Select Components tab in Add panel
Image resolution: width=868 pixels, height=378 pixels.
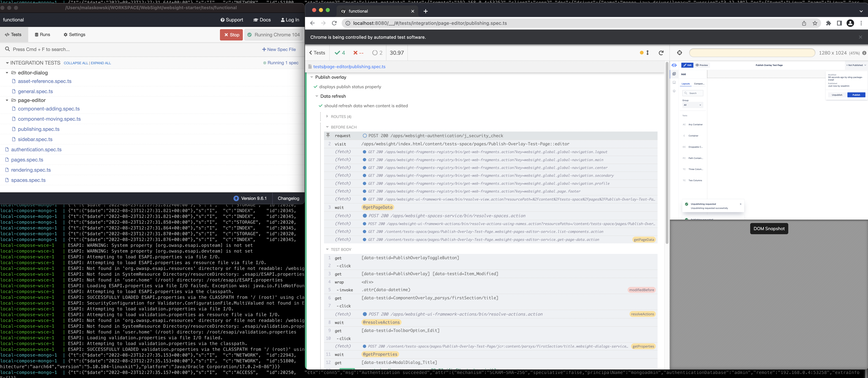[699, 84]
